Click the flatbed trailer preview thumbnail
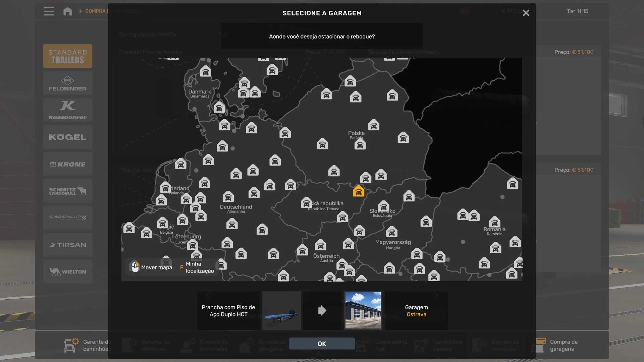Screen dimensions: 644x362 [x=281, y=310]
